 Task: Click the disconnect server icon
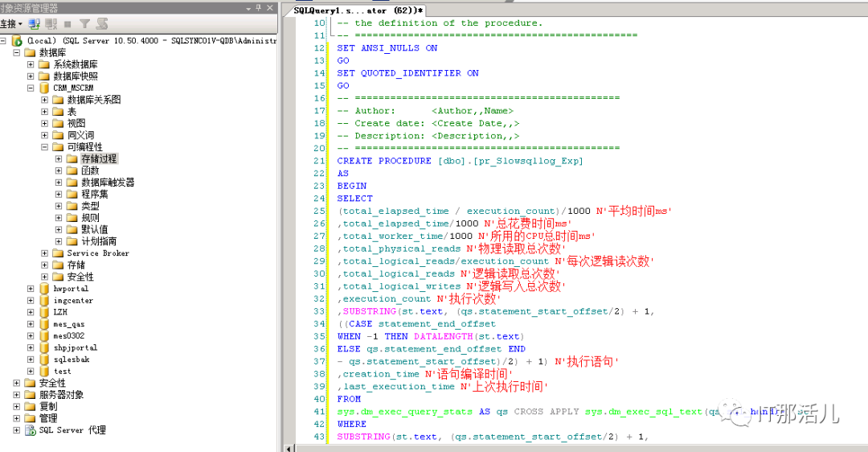[x=51, y=24]
